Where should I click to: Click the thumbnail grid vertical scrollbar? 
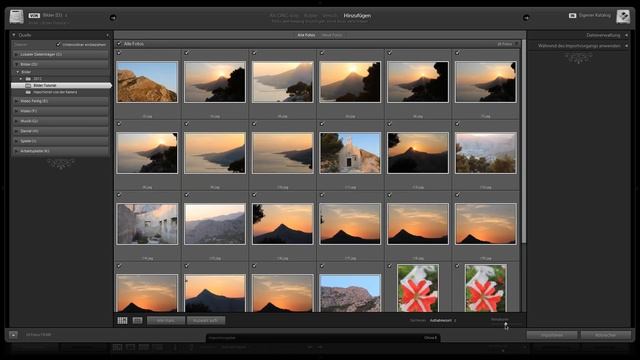(524, 141)
